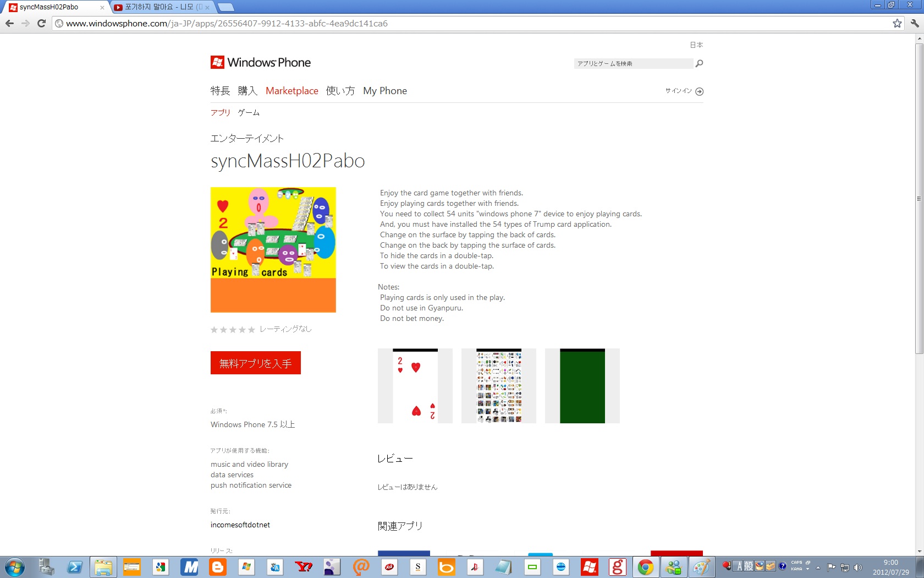Viewport: 924px width, 578px height.
Task: Open Windows Live Messenger on the taskbar
Action: 673,567
